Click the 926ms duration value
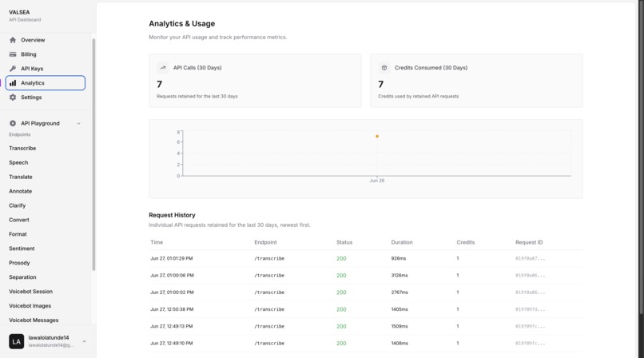Image resolution: width=644 pixels, height=358 pixels. [x=399, y=259]
